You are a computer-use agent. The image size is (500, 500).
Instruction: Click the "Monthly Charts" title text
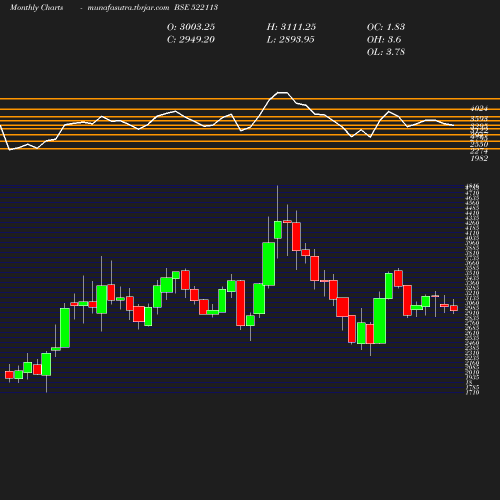(36, 7)
